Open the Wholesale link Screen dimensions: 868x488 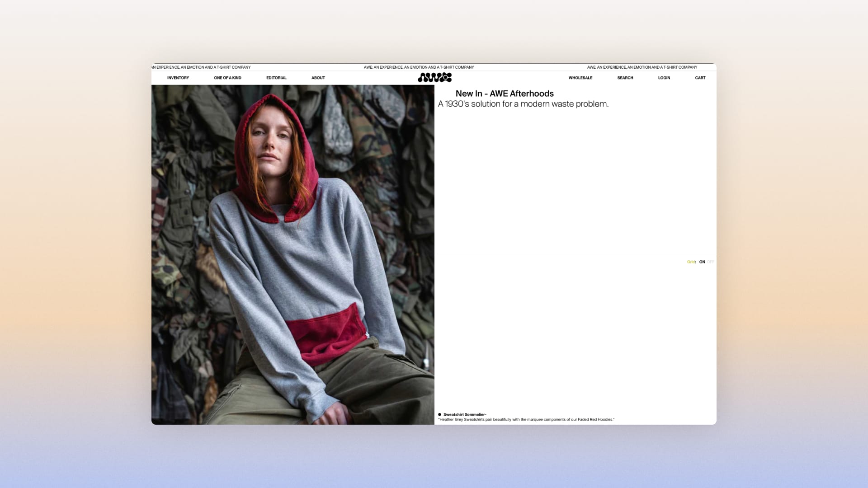coord(580,78)
